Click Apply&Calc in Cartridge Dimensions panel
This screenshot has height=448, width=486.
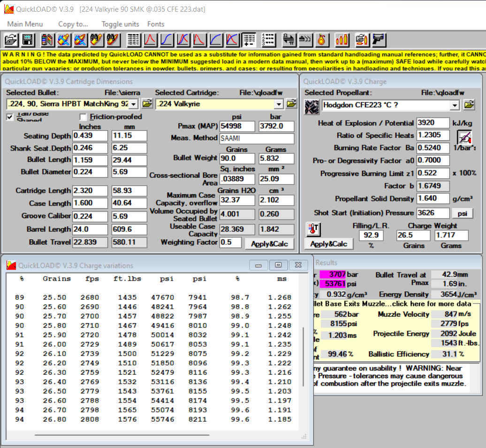(269, 244)
